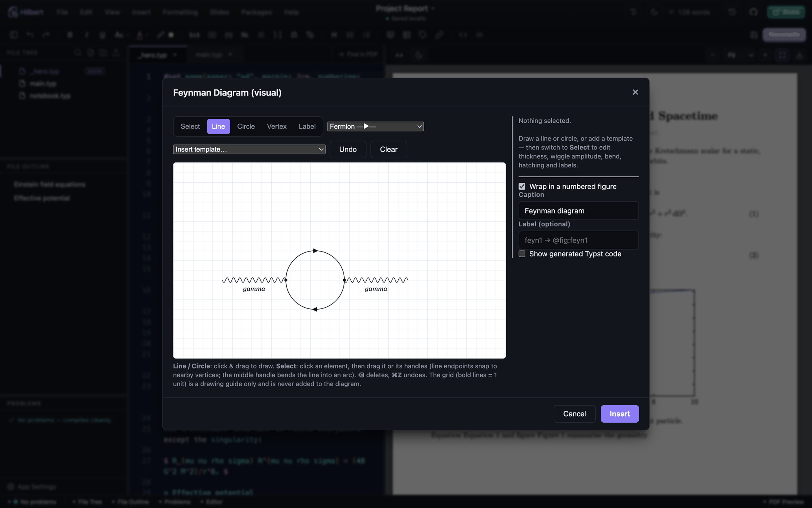Enable Show generated Typst code
812x508 pixels.
pyautogui.click(x=522, y=254)
